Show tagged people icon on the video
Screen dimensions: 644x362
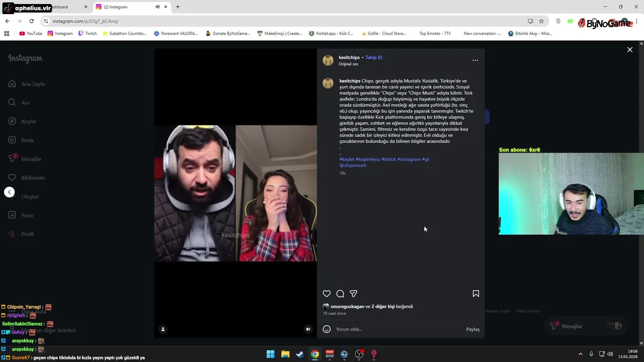click(163, 329)
